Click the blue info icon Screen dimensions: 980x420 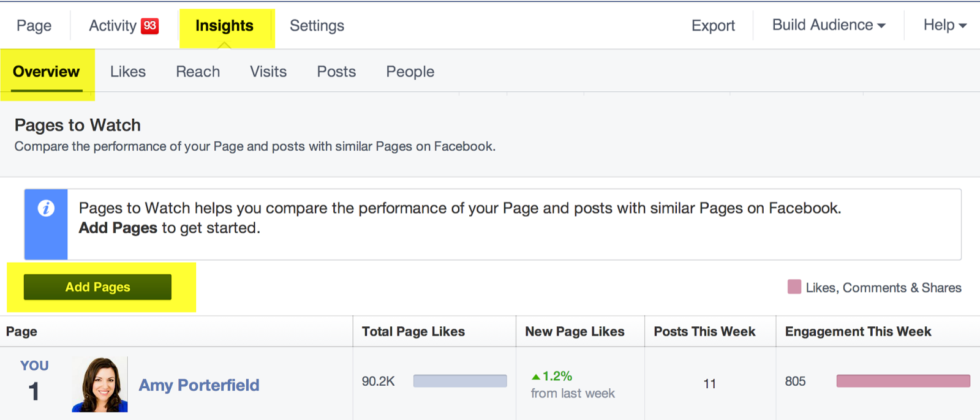tap(45, 209)
